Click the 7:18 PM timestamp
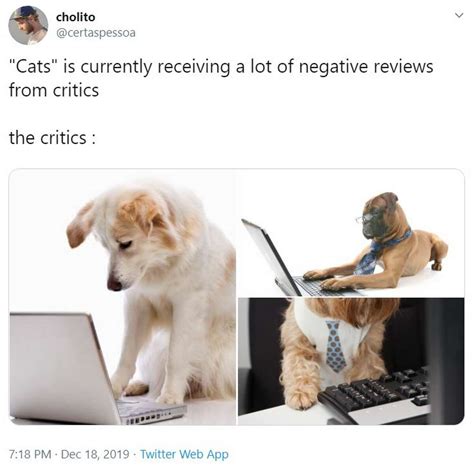The width and height of the screenshot is (474, 468). (30, 454)
